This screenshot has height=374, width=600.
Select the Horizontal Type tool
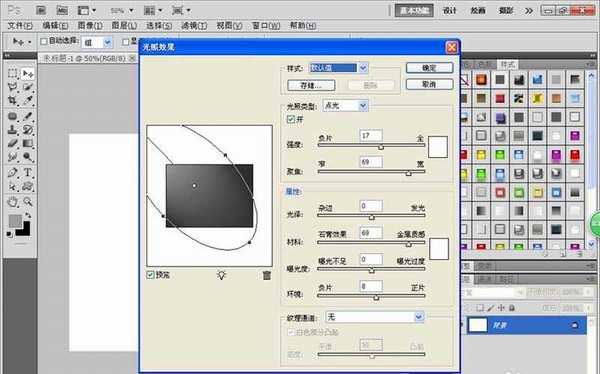point(28,172)
